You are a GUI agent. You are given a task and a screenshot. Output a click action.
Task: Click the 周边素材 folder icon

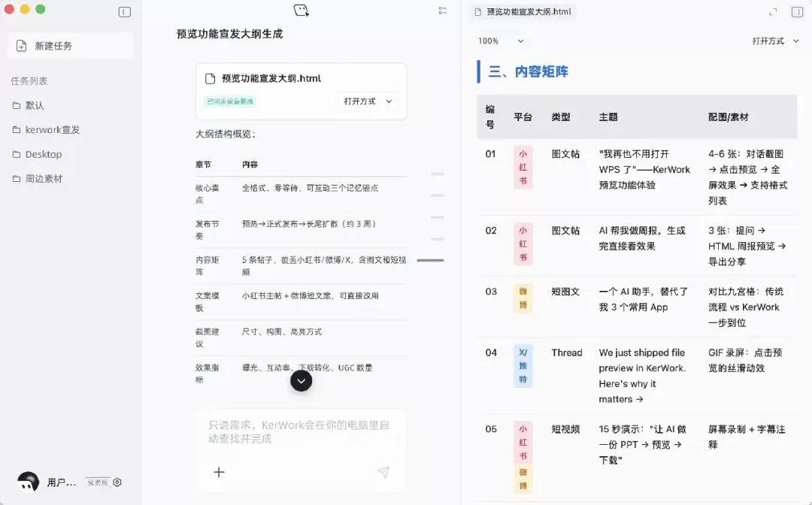pos(16,179)
